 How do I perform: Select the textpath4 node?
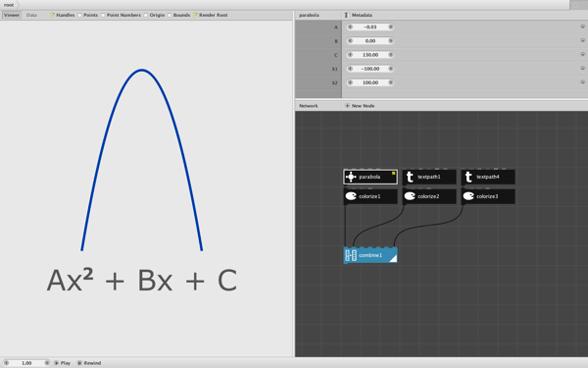tap(488, 177)
